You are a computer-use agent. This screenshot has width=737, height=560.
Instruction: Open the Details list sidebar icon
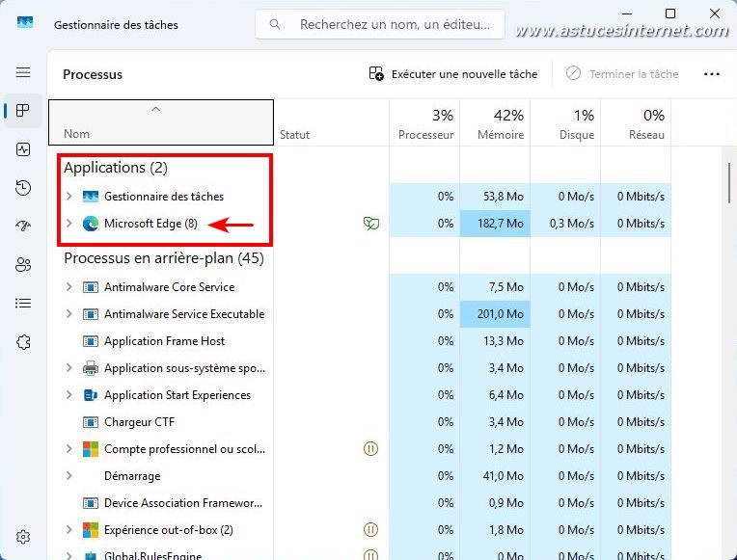(x=23, y=304)
